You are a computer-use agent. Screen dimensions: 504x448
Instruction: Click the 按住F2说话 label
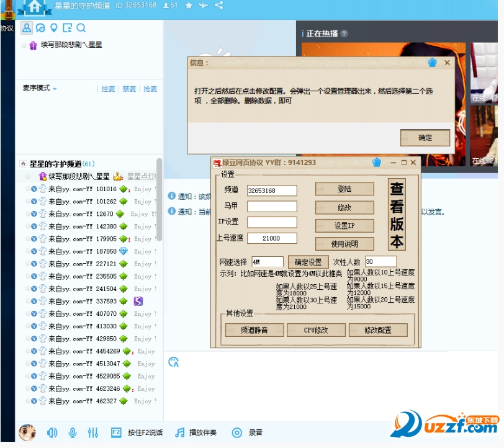point(145,432)
